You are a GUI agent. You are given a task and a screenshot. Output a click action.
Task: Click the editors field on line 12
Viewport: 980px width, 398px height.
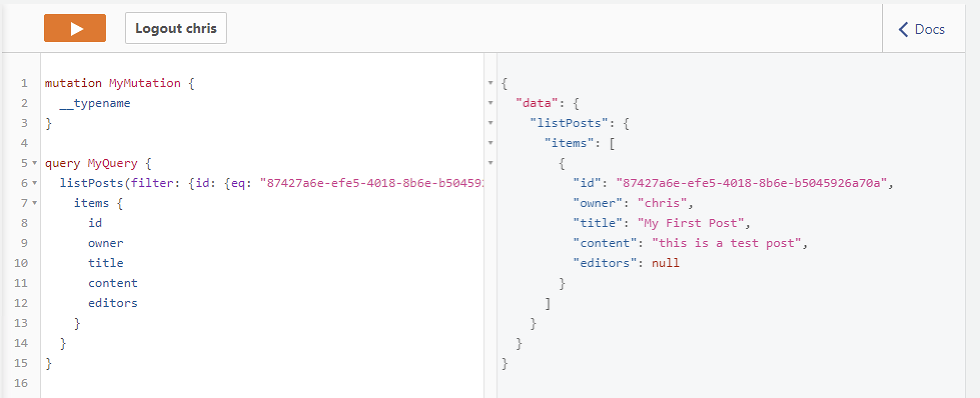(113, 302)
